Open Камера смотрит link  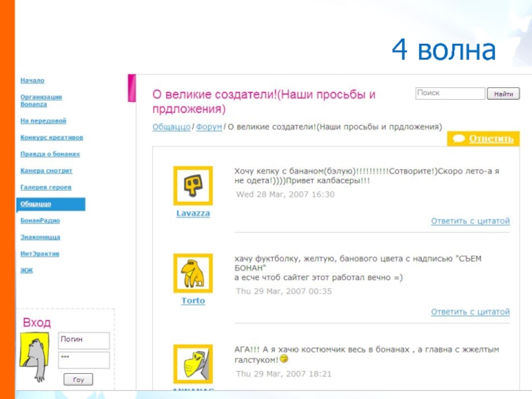point(46,171)
